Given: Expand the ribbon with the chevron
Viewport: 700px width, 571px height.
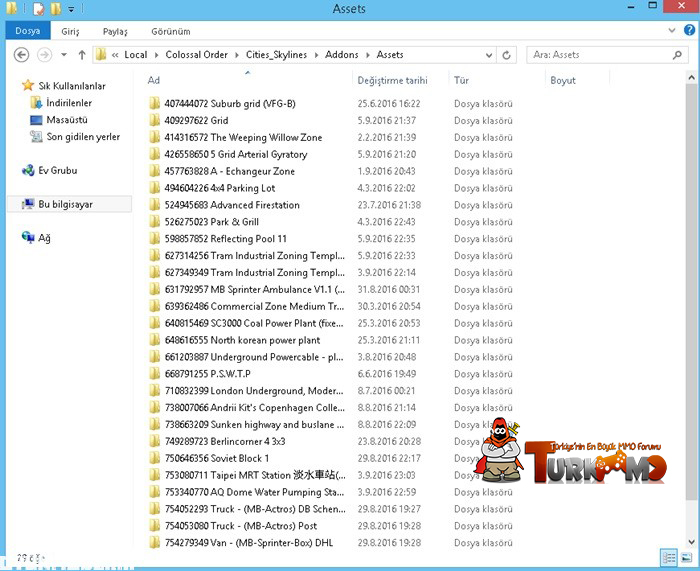Looking at the screenshot, I should (x=671, y=31).
